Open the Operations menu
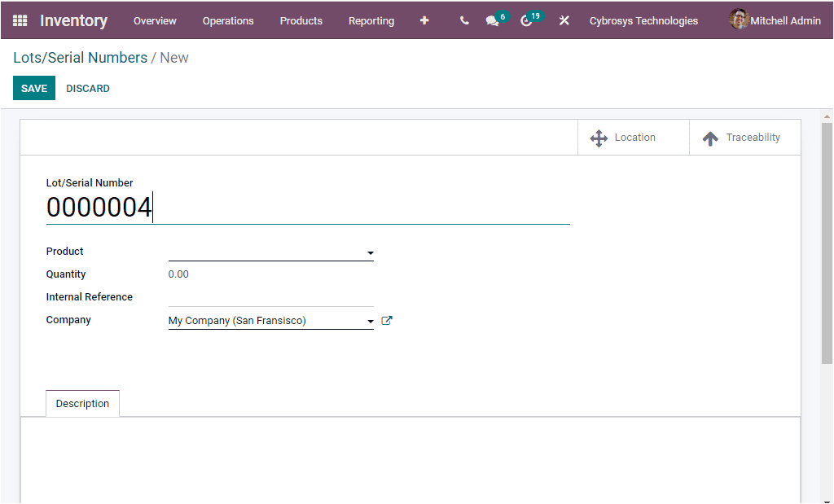Image resolution: width=834 pixels, height=504 pixels. coord(228,21)
